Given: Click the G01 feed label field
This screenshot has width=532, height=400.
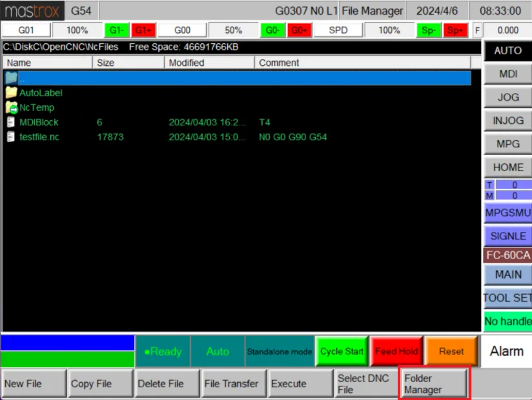Looking at the screenshot, I should coord(26,30).
